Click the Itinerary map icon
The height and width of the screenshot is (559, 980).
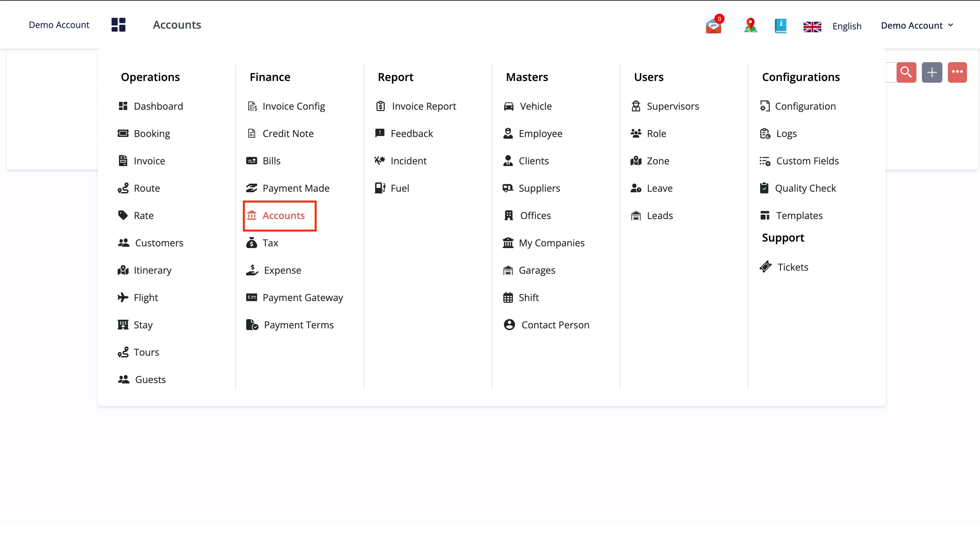[x=123, y=270]
